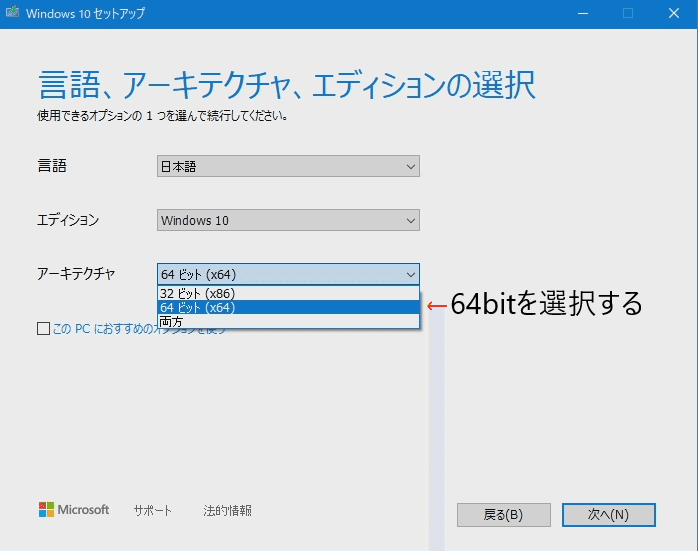Close the Windows 10 セットアップ window
Image resolution: width=698 pixels, height=551 pixels.
coord(674,13)
